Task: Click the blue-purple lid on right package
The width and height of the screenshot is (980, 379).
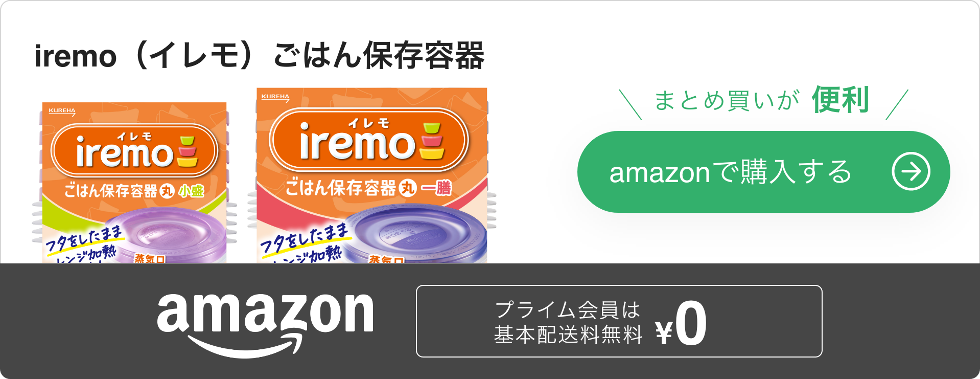Action: pyautogui.click(x=416, y=233)
